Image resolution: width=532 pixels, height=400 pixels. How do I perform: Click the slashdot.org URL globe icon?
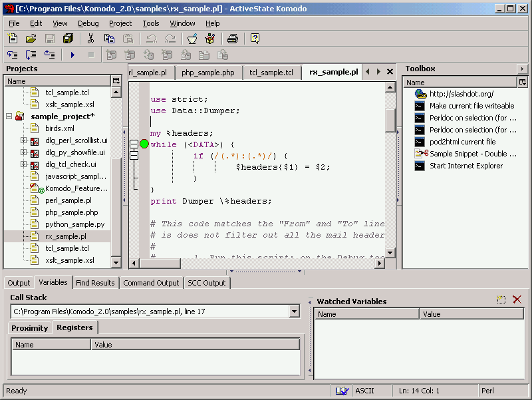click(x=421, y=94)
